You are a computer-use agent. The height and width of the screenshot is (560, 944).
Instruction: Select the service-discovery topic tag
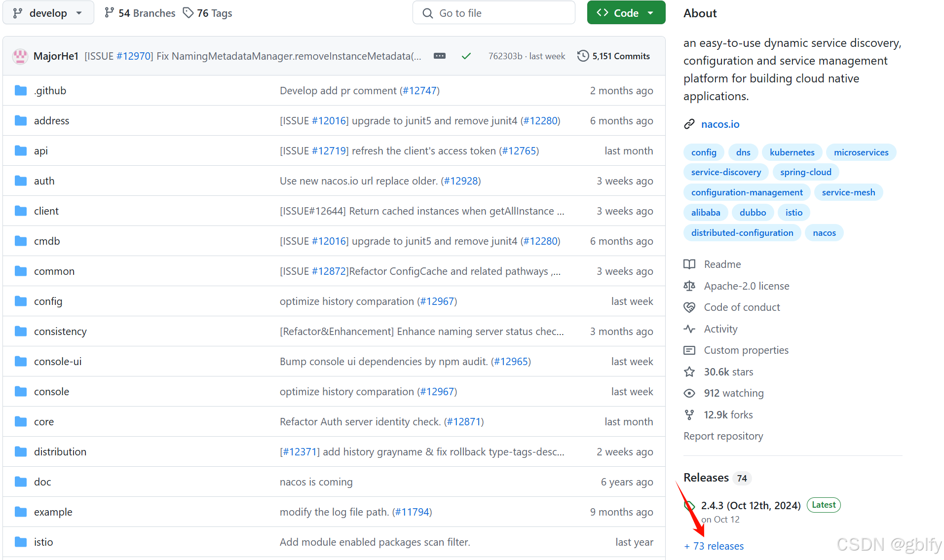tap(726, 172)
